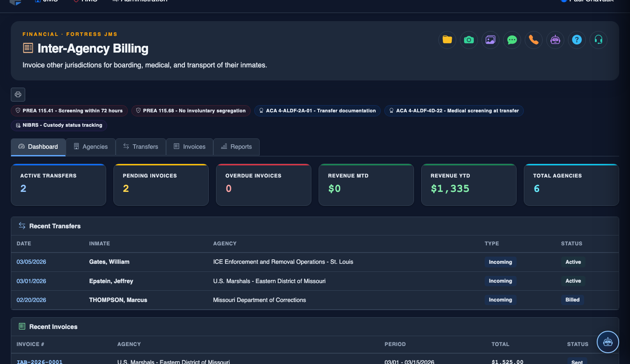Viewport: 630px width, 364px height.
Task: Click the Total Agencies stat card
Action: coord(571,185)
